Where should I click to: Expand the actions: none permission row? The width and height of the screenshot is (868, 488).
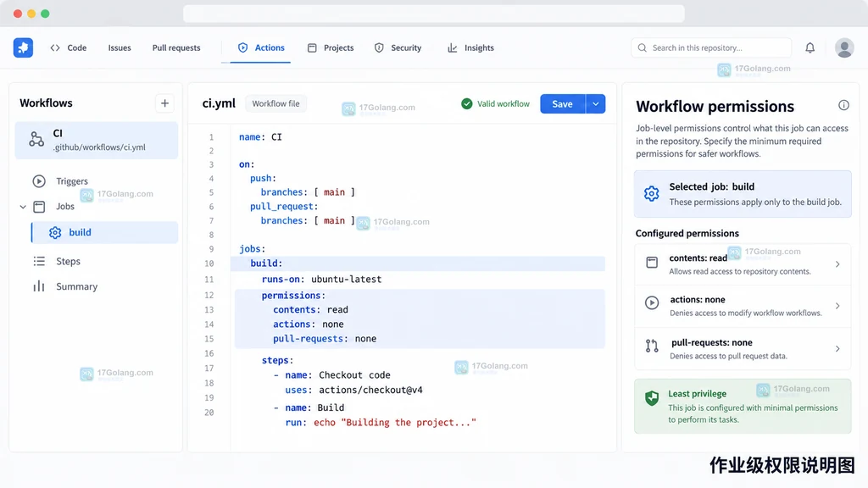click(x=743, y=306)
